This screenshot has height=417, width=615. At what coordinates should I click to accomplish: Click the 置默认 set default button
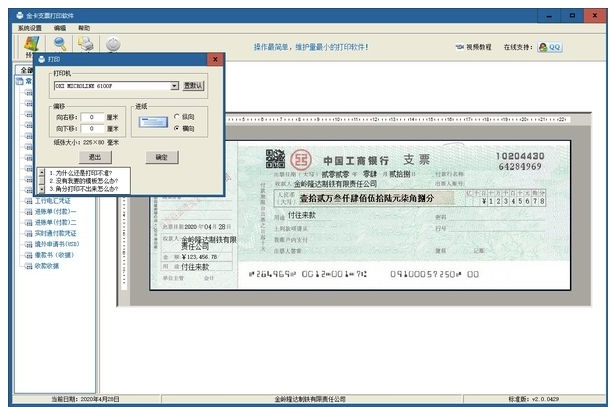[193, 86]
